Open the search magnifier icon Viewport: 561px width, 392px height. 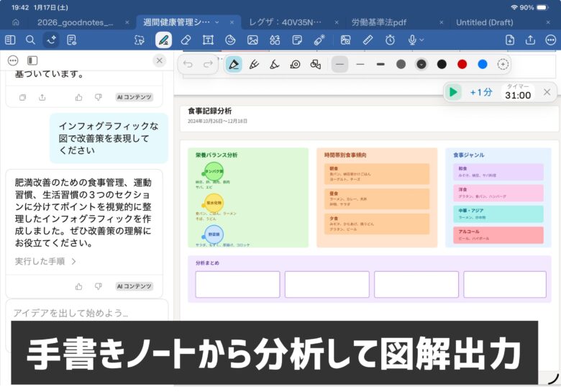pos(30,40)
